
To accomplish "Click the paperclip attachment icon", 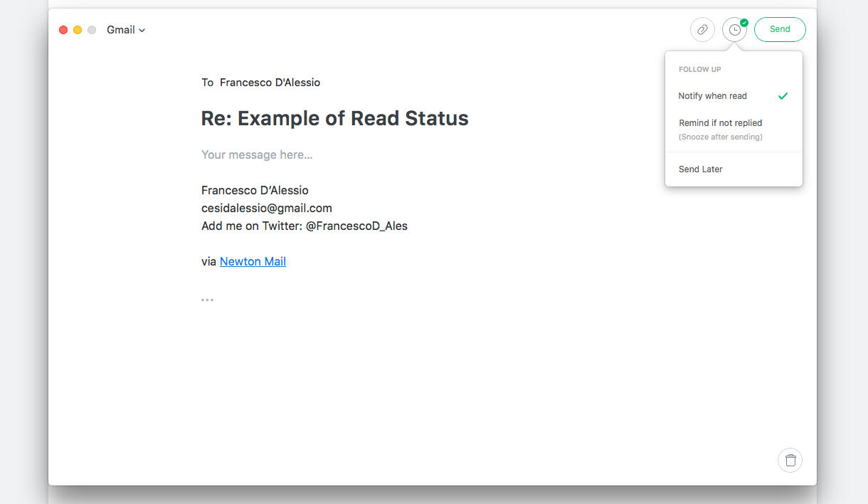I will point(702,30).
